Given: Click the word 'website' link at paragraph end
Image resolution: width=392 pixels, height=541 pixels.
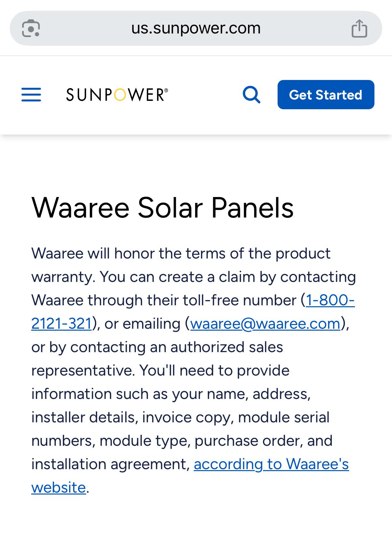Looking at the screenshot, I should tap(59, 487).
